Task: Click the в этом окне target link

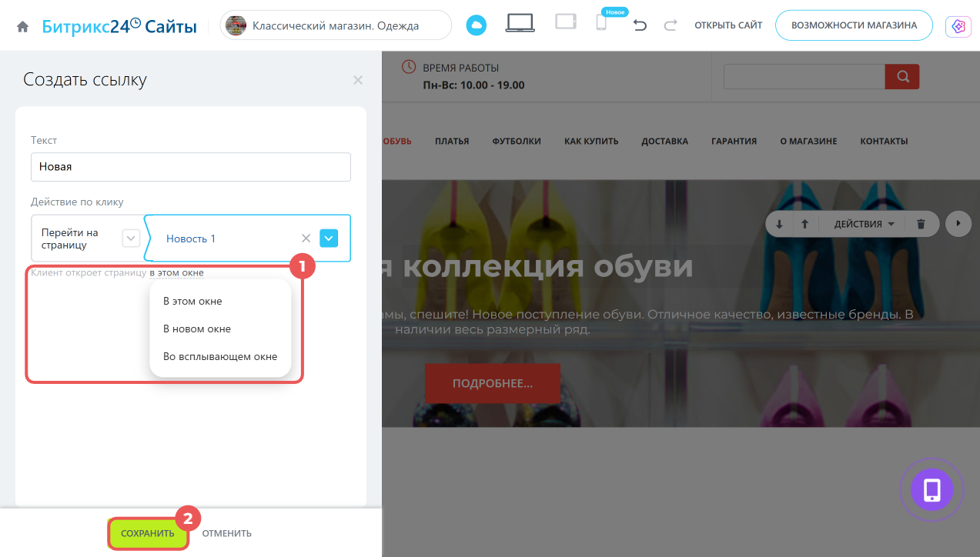Action: point(176,272)
